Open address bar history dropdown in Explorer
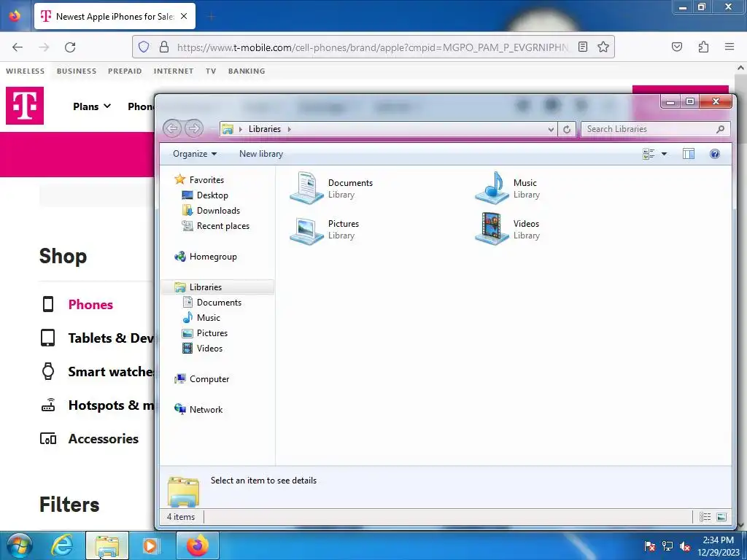This screenshot has height=560, width=747. coord(551,129)
